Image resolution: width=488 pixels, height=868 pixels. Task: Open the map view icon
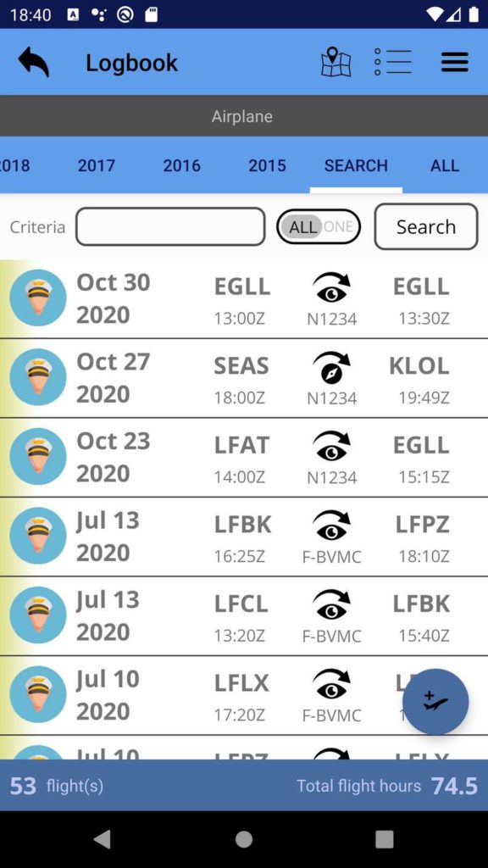pyautogui.click(x=335, y=61)
